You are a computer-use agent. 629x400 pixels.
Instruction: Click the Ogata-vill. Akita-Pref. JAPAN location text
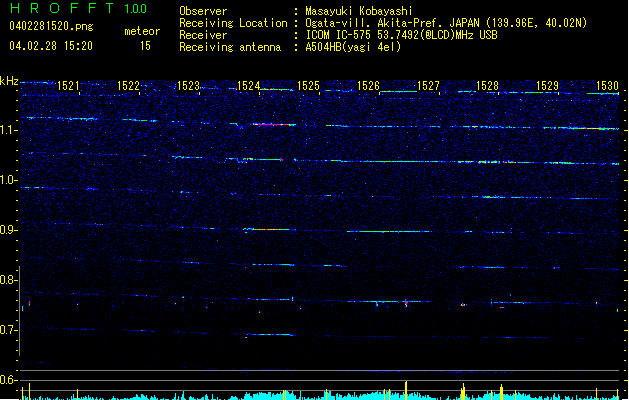coord(446,23)
